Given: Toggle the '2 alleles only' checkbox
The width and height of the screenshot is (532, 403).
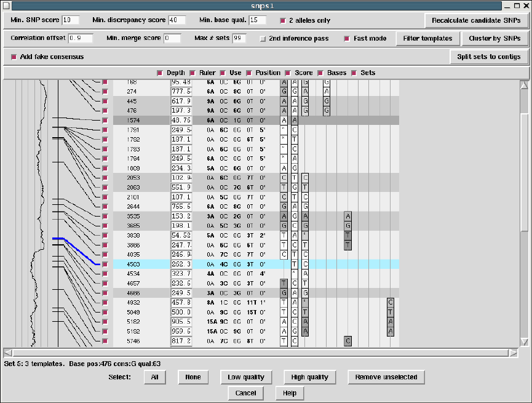Looking at the screenshot, I should coord(283,20).
